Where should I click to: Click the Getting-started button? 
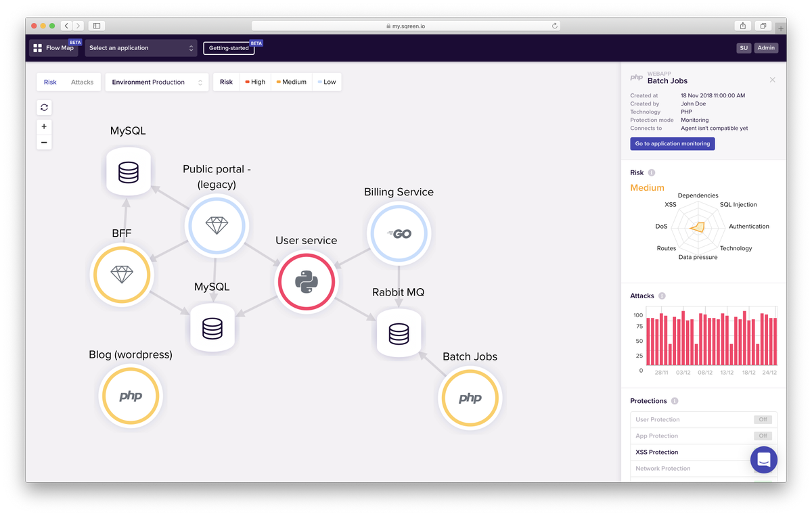(229, 48)
